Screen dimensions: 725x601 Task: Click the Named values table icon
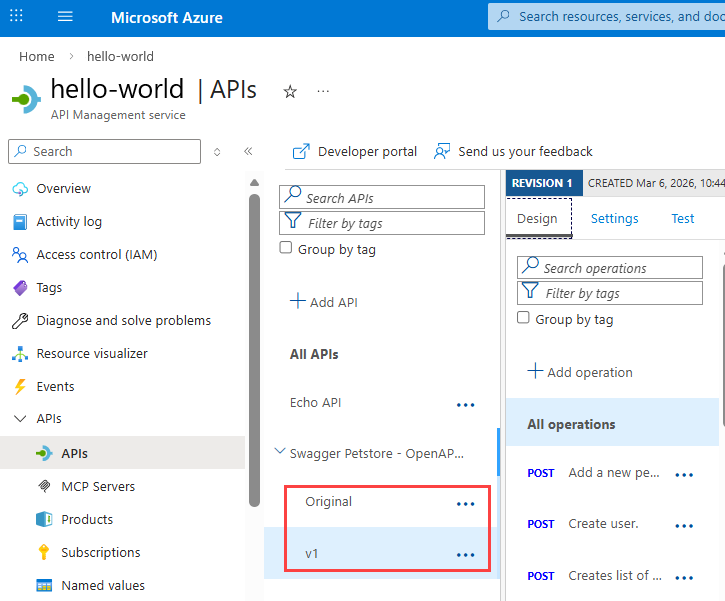pyautogui.click(x=44, y=585)
